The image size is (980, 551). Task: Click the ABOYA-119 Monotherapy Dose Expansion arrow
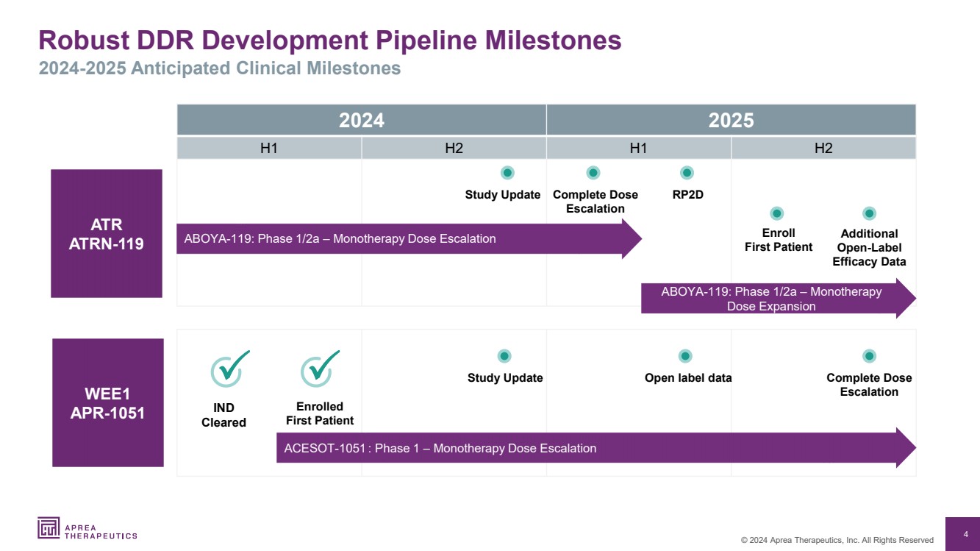click(772, 299)
